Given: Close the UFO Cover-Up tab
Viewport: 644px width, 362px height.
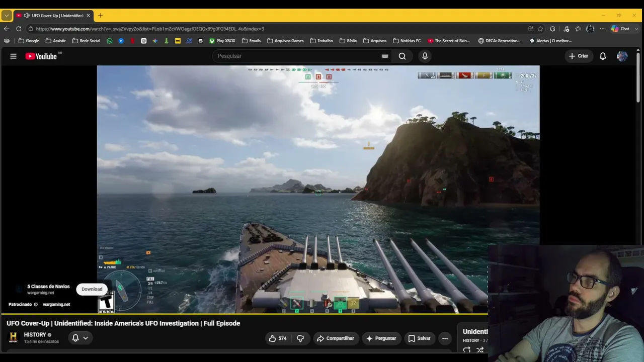Looking at the screenshot, I should click(x=88, y=16).
